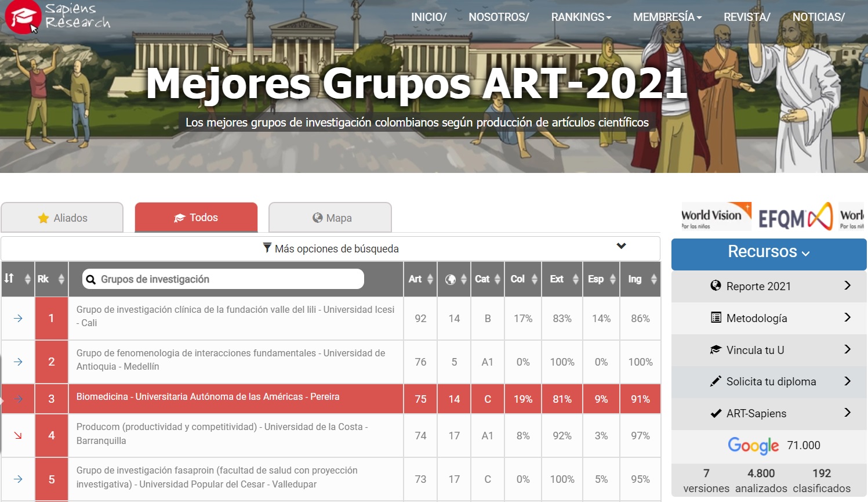The width and height of the screenshot is (868, 502).
Task: Sort table by Col column
Action: (x=524, y=279)
